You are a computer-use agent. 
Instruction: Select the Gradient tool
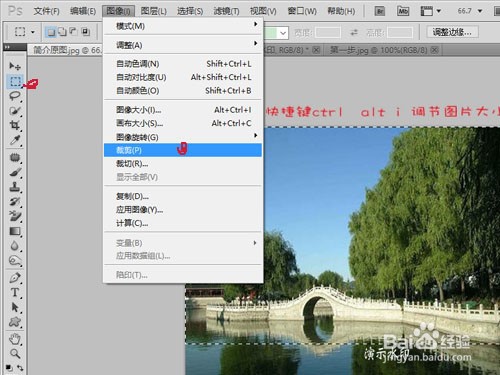coord(15,231)
